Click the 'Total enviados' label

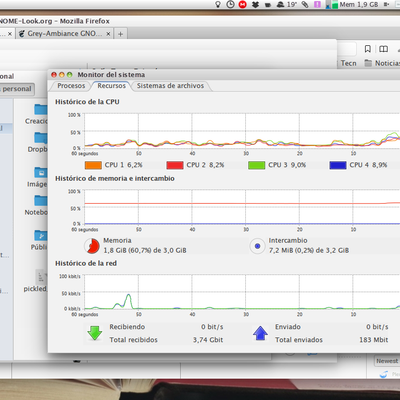(x=299, y=340)
